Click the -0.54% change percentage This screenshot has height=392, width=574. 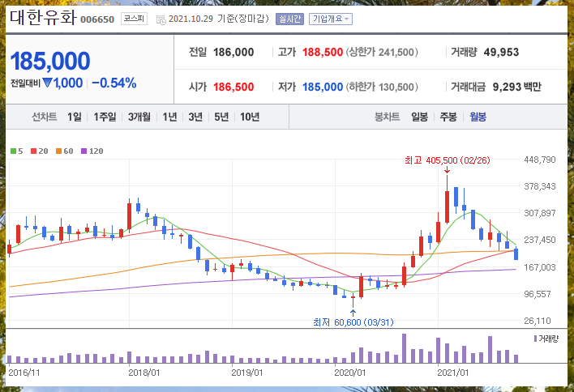click(x=114, y=83)
